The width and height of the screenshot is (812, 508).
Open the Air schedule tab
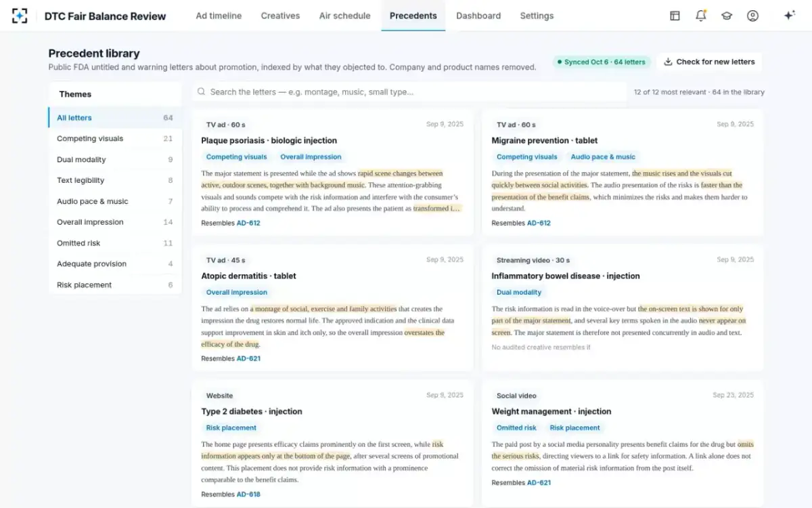tap(344, 16)
